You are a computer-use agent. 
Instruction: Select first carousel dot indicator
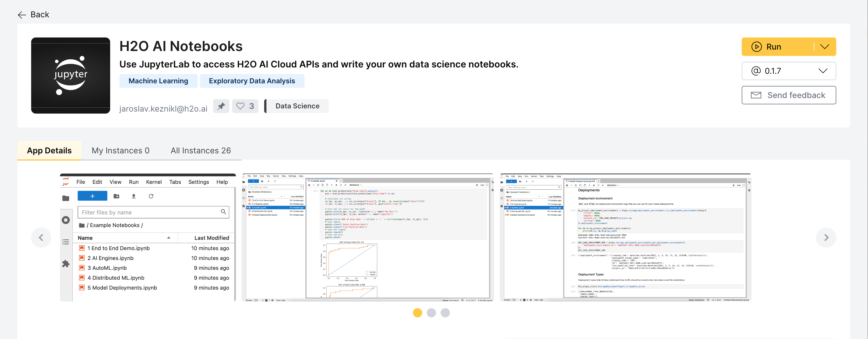pyautogui.click(x=417, y=313)
